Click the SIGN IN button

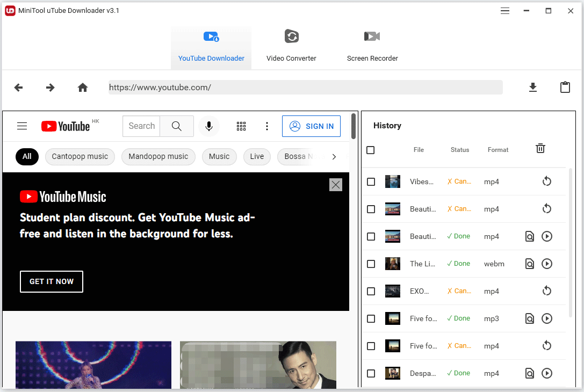tap(311, 126)
